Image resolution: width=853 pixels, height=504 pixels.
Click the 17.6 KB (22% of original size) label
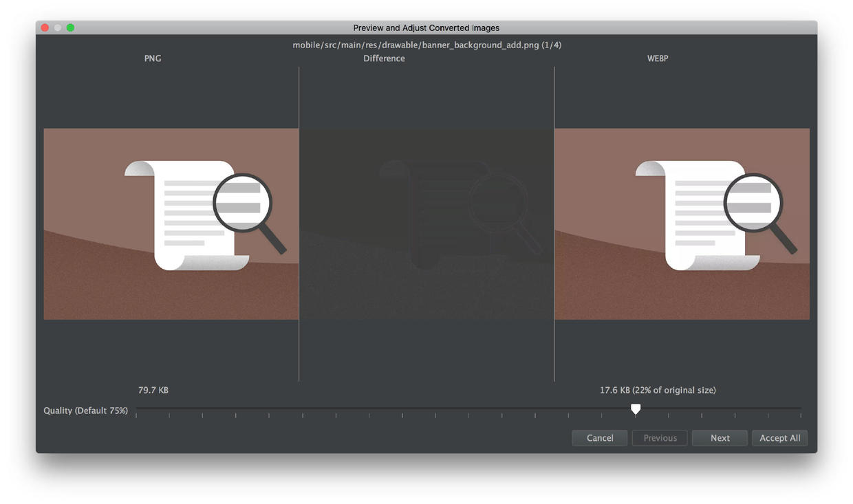coord(658,390)
